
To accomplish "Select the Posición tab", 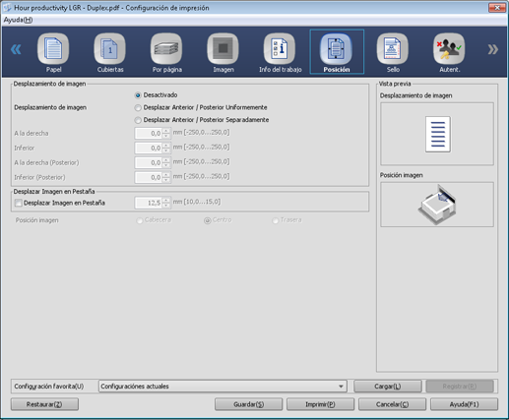I will pyautogui.click(x=337, y=52).
